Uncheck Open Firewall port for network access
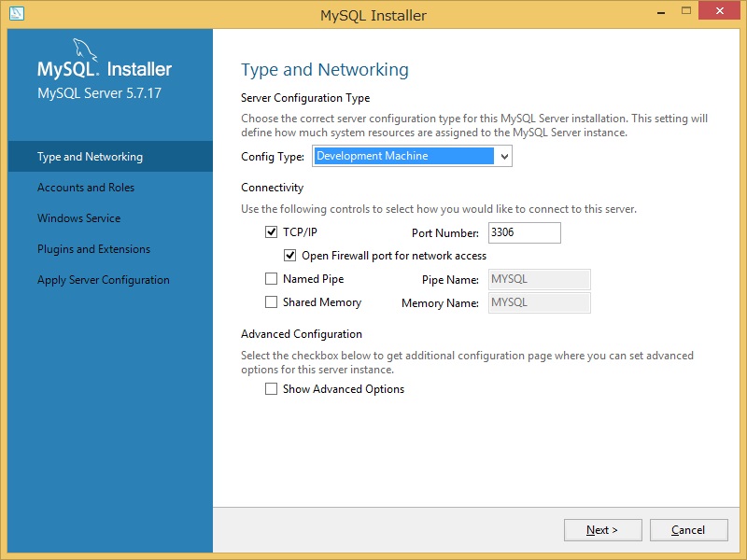 click(x=289, y=256)
